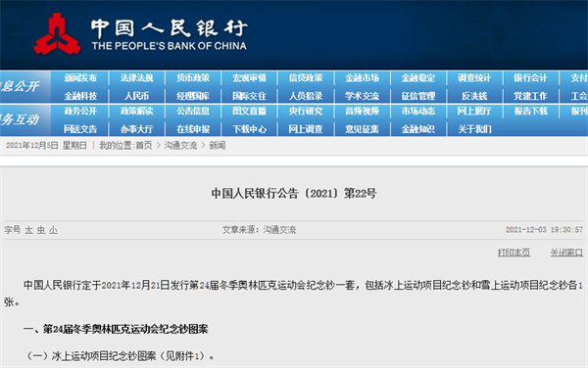This screenshot has height=368, width=588.
Task: Open 意见征集 menu item
Action: pos(362,129)
